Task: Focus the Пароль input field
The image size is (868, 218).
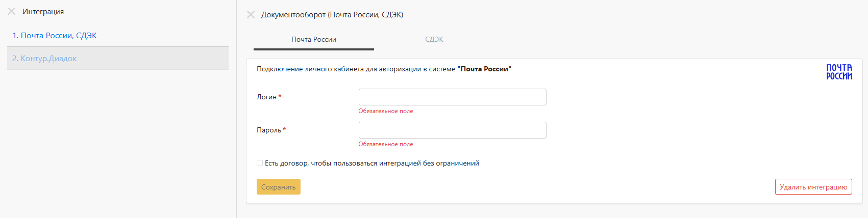Action: point(452,130)
